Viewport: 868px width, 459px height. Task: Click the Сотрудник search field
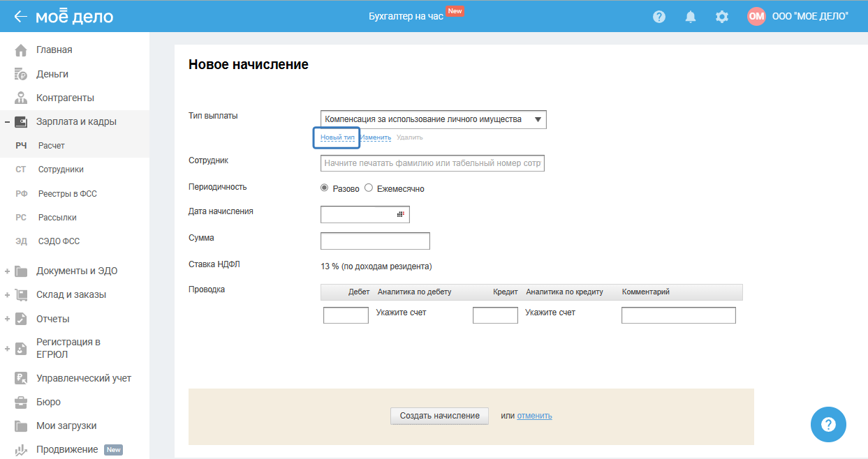click(432, 163)
